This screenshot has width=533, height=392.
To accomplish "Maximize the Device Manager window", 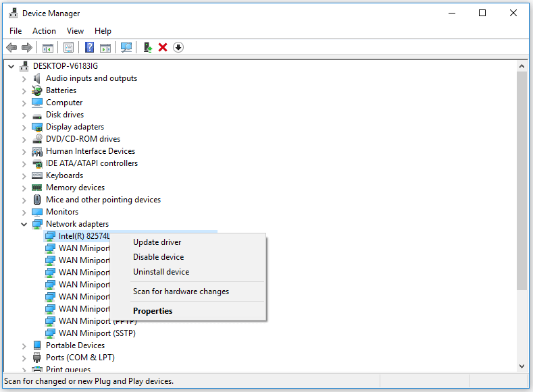I will (482, 13).
